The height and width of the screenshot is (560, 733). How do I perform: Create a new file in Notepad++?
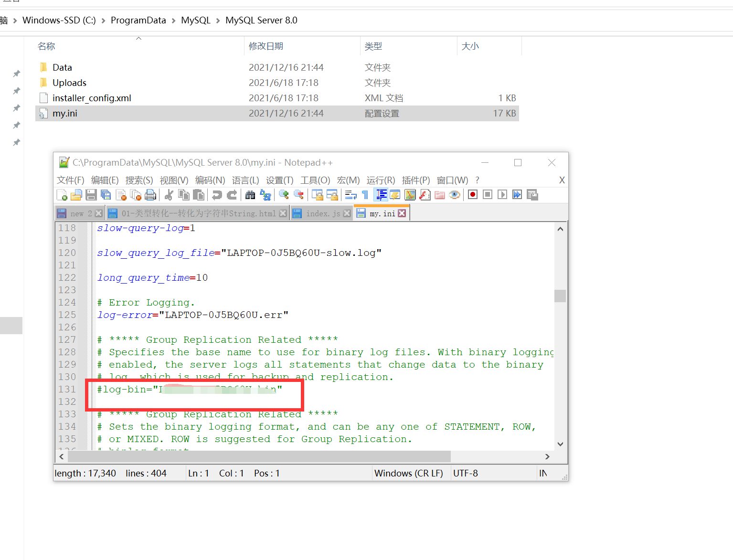point(62,195)
